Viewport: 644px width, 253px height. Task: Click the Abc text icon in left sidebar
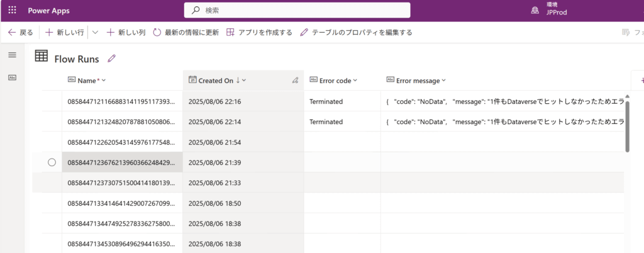click(12, 77)
